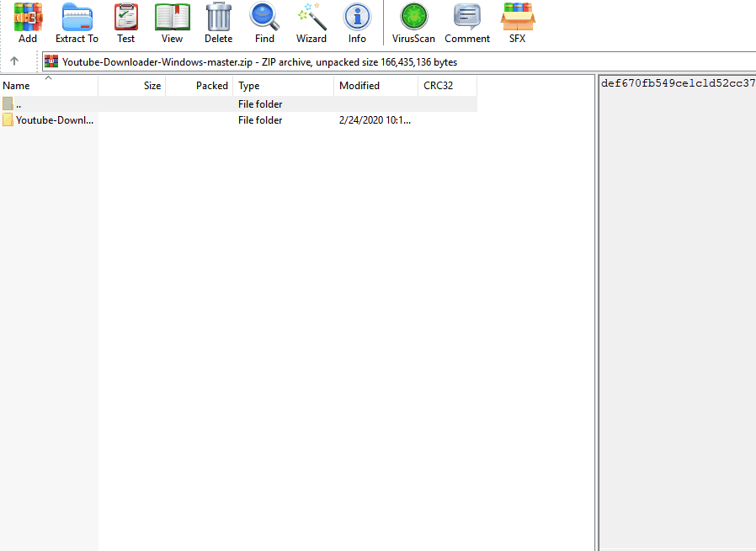The height and width of the screenshot is (551, 756).
Task: Sort list by Size column
Action: (x=132, y=86)
